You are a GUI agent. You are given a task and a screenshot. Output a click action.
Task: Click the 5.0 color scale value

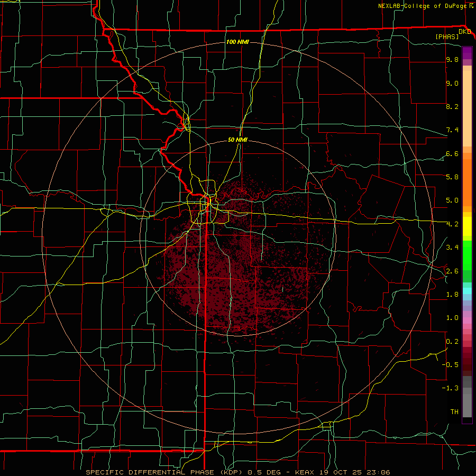point(452,200)
